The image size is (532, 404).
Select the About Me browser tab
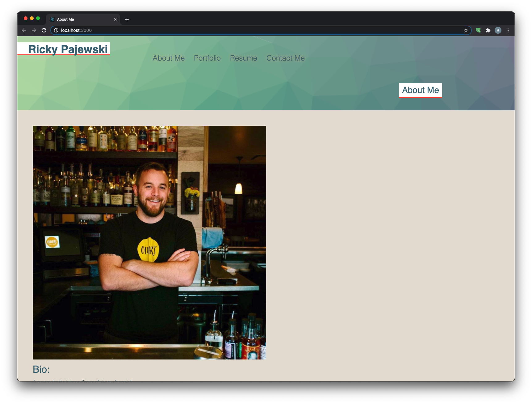tap(83, 19)
